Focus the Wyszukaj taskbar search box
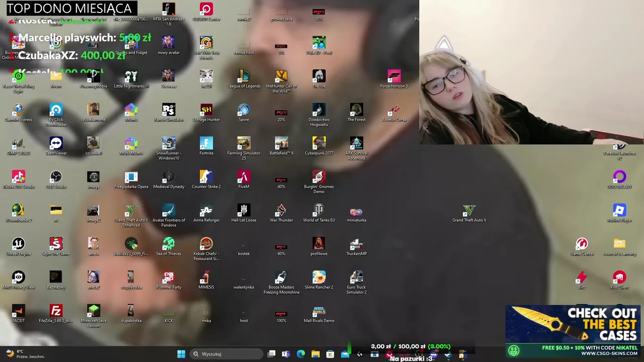Viewport: 644px width, 362px height. point(225,354)
